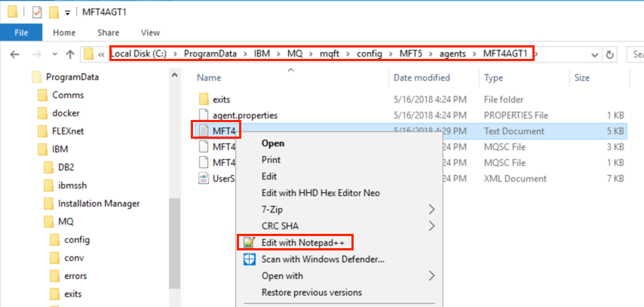Click Edit with Notepad++ in context menu

[x=302, y=242]
